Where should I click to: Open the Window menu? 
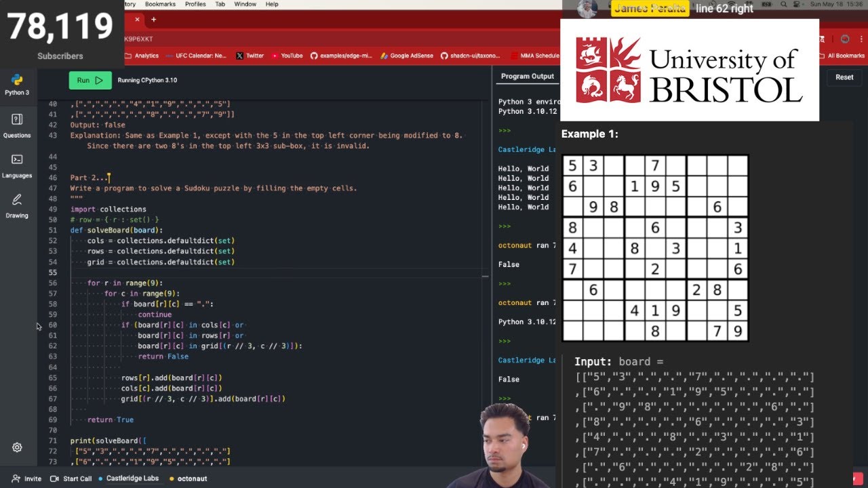pos(245,4)
